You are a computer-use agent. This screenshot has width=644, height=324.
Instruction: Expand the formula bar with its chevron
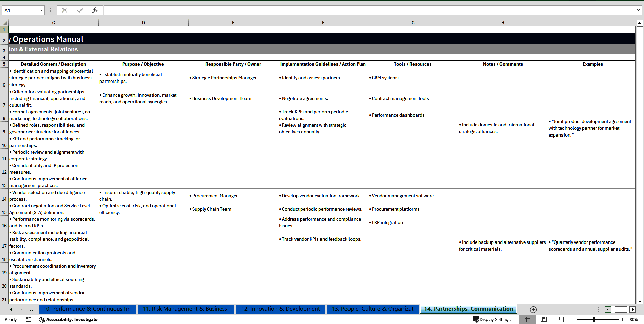639,10
